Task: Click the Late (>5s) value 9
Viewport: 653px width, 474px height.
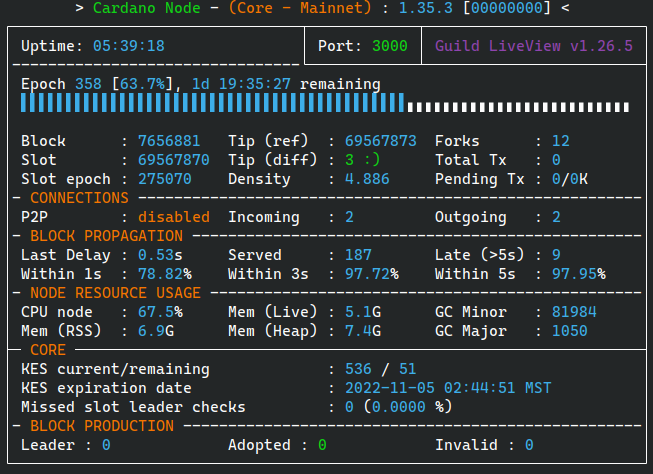Action: tap(556, 255)
